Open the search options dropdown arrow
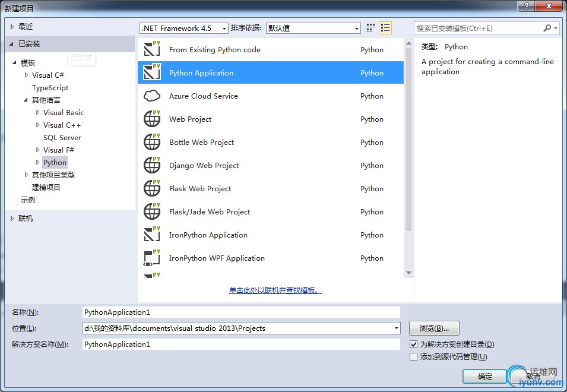Viewport: 567px width, 392px height. [556, 28]
